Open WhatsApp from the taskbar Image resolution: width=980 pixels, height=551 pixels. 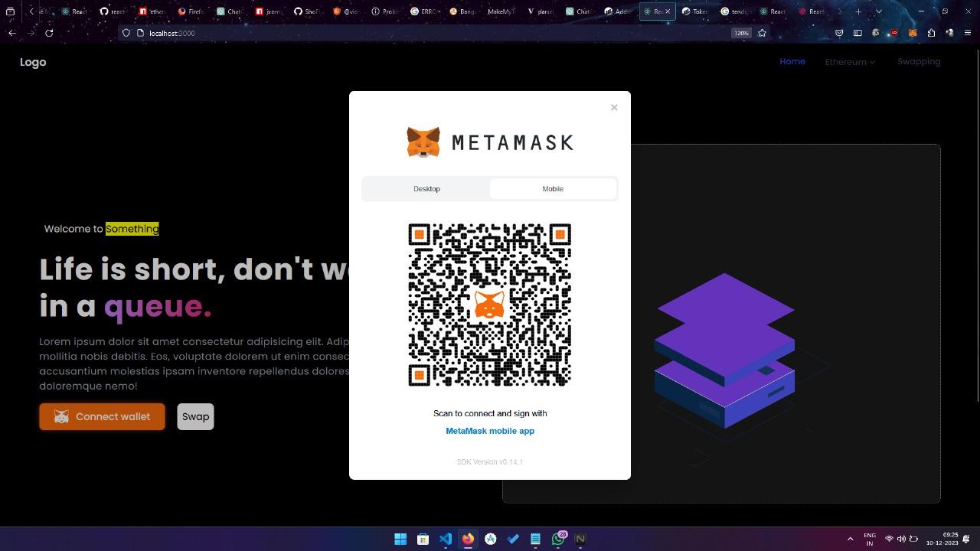[558, 539]
